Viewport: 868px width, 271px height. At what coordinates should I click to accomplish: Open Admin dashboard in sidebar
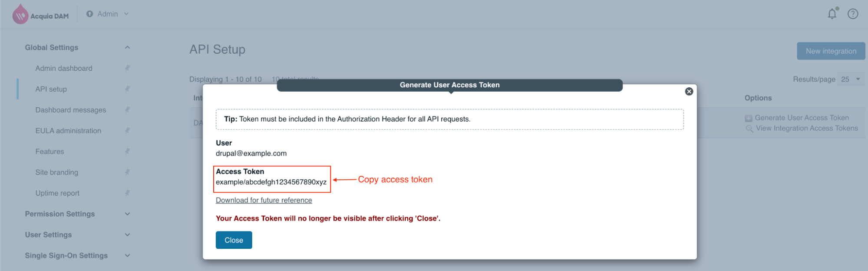(x=64, y=68)
